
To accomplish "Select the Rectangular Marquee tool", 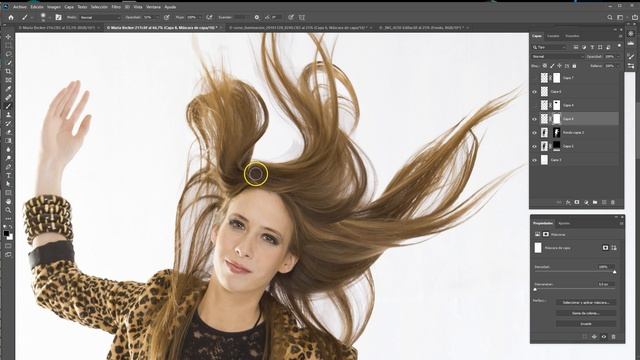I will point(8,45).
